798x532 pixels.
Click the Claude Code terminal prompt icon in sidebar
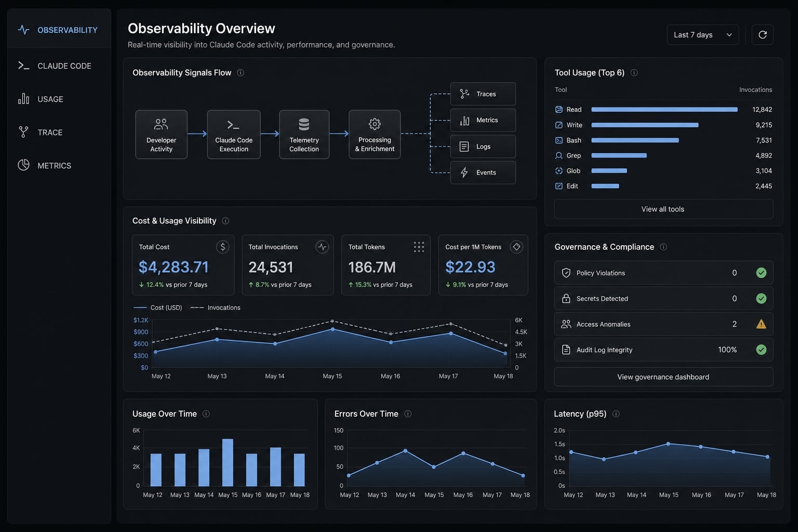[23, 65]
